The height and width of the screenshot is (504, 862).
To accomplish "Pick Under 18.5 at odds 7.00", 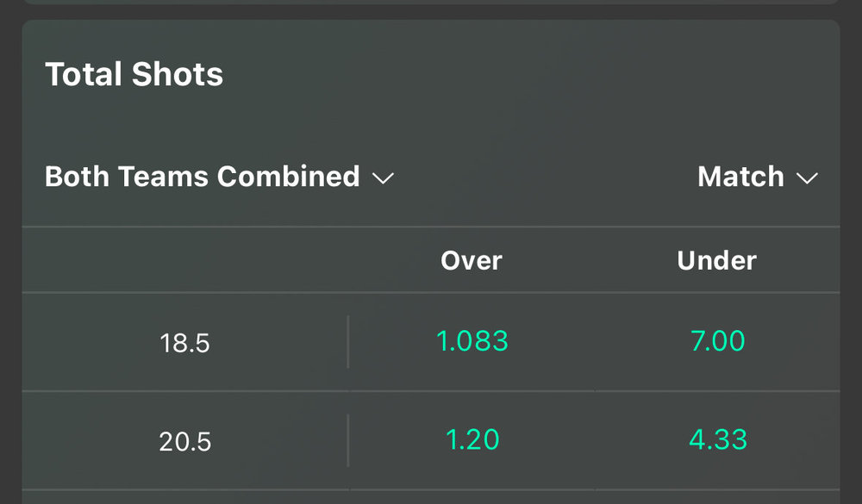I will pos(717,342).
